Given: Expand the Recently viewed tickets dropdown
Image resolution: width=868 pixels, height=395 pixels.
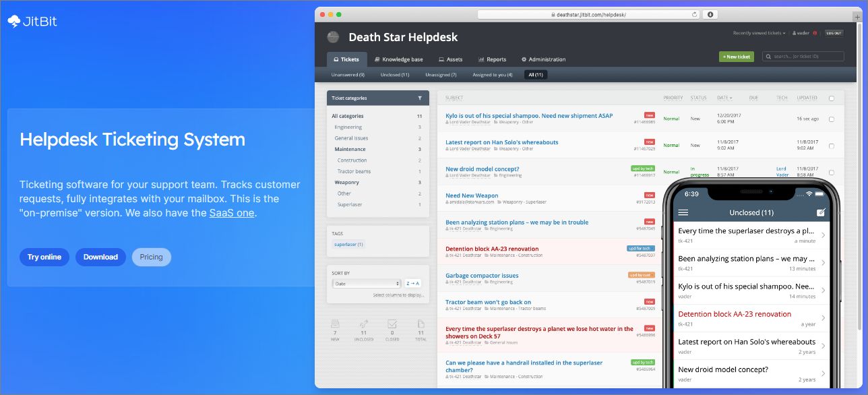Looking at the screenshot, I should pyautogui.click(x=759, y=33).
